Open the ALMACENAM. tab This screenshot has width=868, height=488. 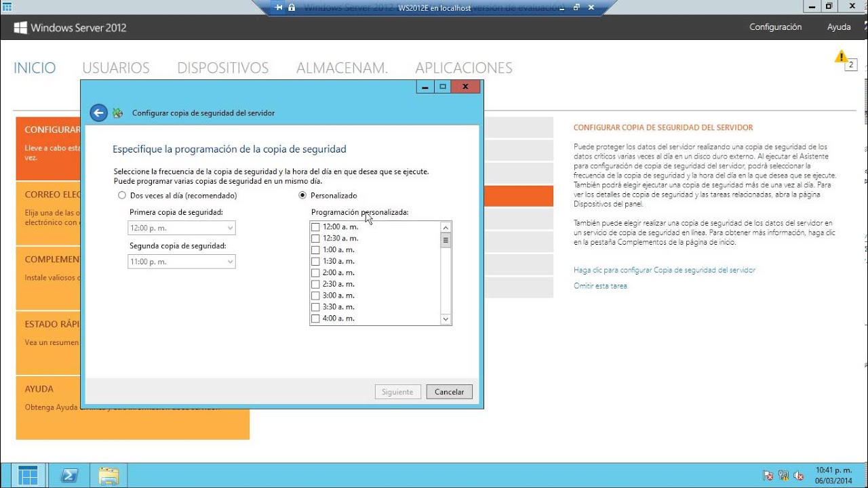342,68
